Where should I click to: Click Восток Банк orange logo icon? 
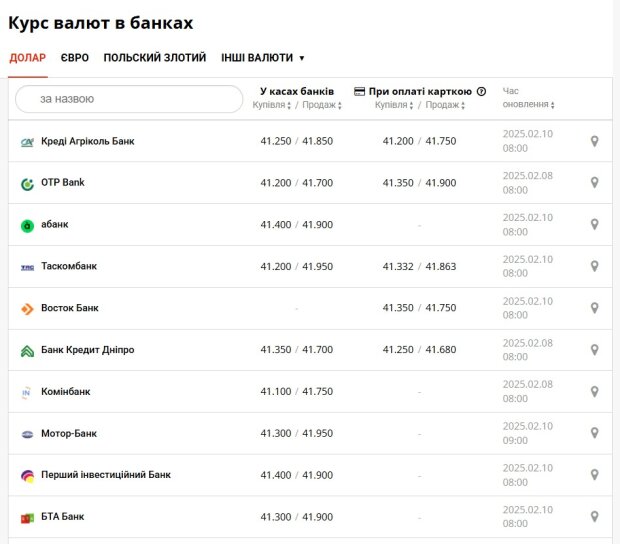click(27, 309)
